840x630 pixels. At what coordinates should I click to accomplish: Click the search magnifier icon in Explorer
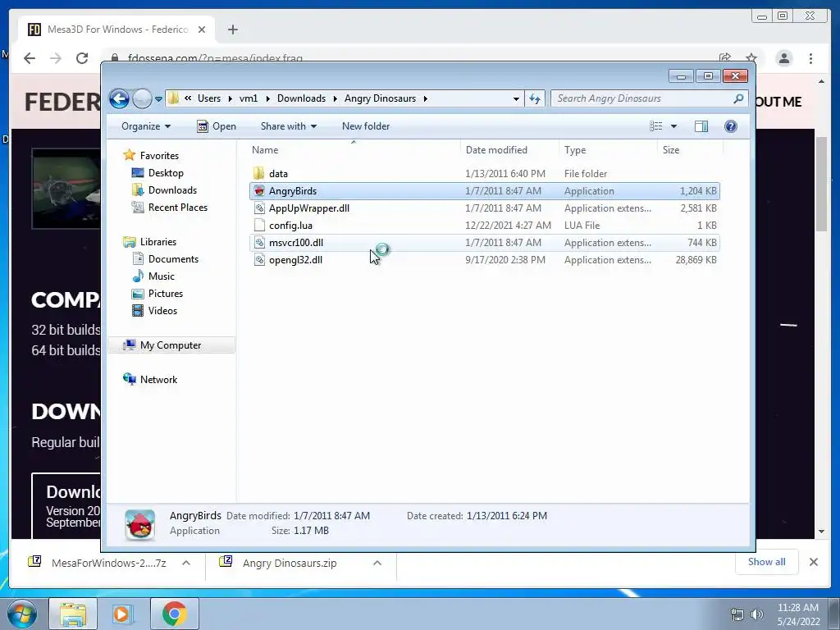(739, 98)
